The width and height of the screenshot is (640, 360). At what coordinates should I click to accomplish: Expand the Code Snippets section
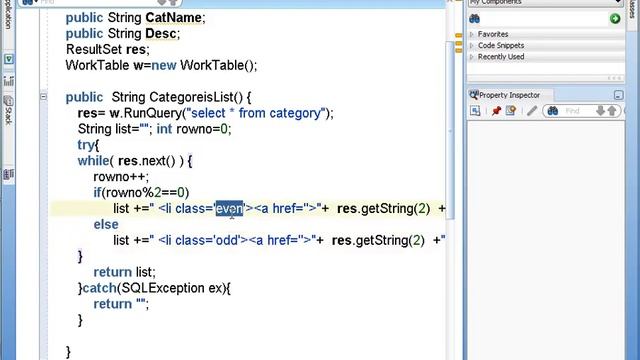(x=472, y=45)
